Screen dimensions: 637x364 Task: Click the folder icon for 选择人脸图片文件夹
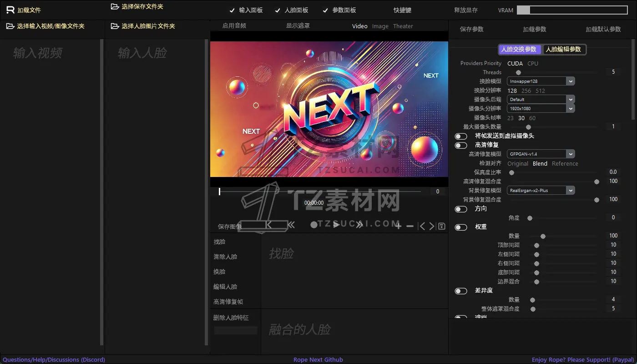[115, 26]
